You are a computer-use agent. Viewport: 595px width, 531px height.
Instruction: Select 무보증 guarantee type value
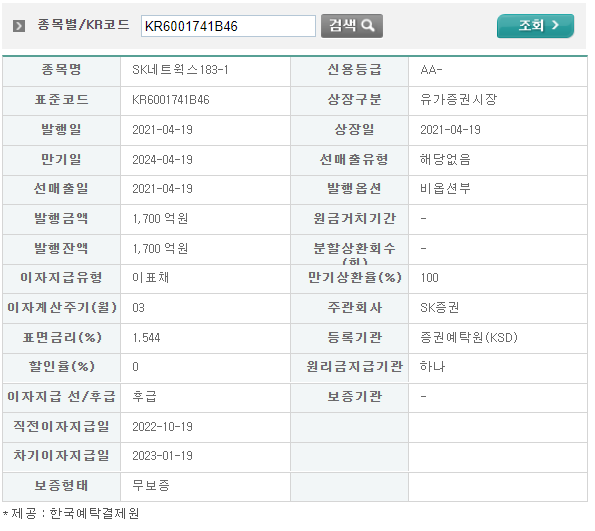click(x=151, y=485)
